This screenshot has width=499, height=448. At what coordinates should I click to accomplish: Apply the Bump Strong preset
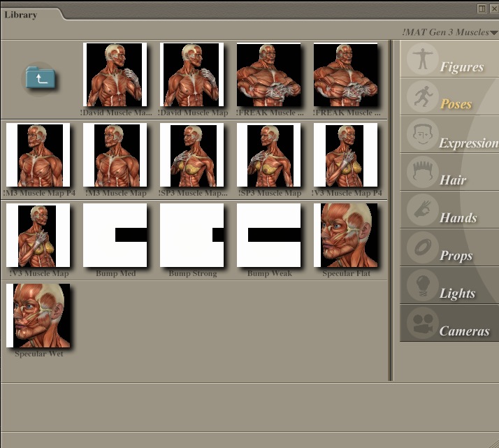point(192,236)
